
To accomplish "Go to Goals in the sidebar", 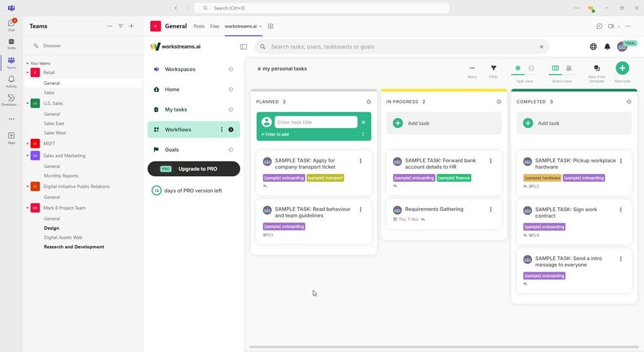I will tap(172, 150).
